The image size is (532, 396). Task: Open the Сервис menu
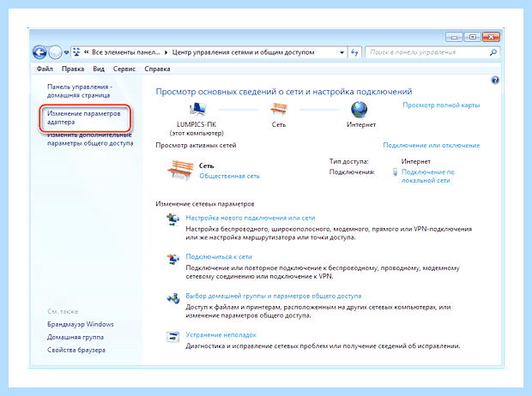(124, 69)
